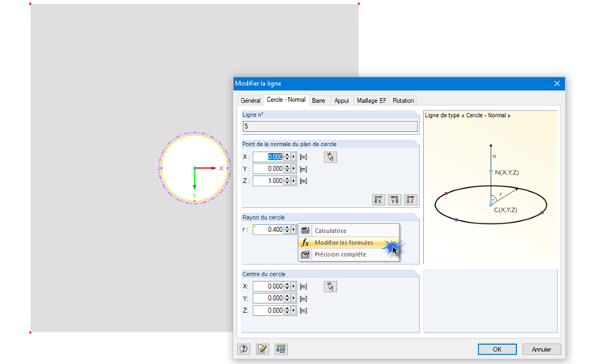Select the Cercle - Normal tab
This screenshot has width=600, height=364.
point(286,100)
